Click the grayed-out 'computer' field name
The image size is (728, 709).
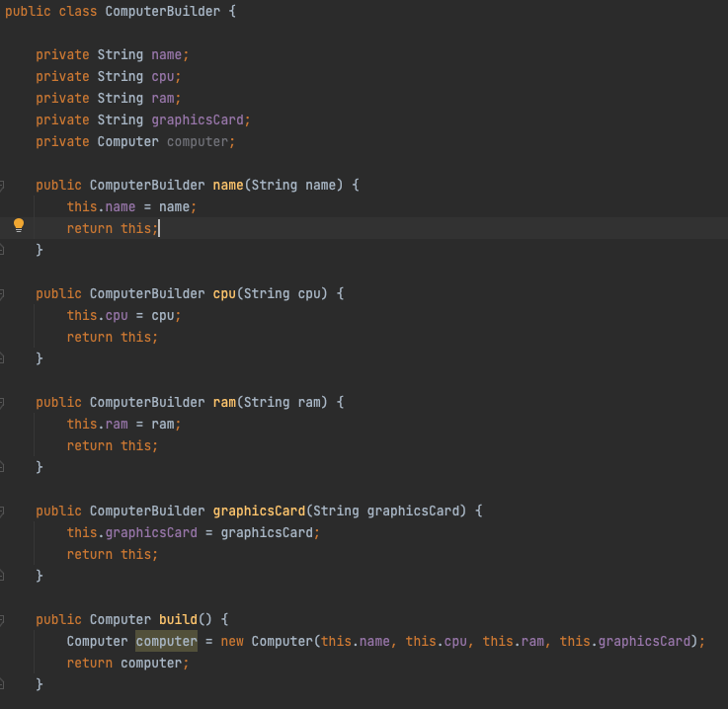(198, 141)
